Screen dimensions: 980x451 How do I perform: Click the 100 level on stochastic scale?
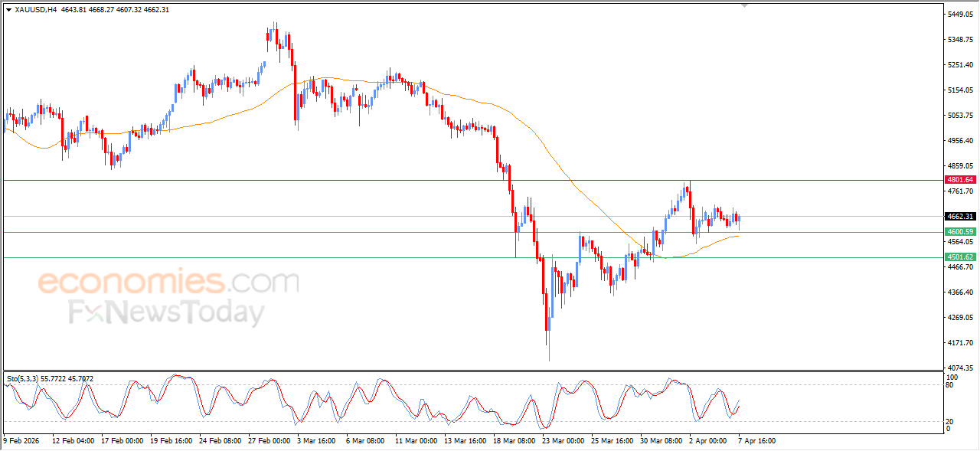click(x=953, y=377)
